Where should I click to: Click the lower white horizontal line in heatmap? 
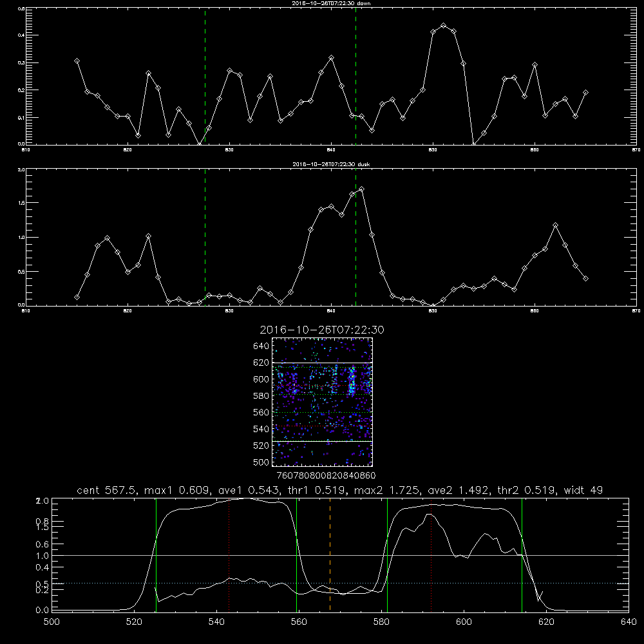[322, 441]
